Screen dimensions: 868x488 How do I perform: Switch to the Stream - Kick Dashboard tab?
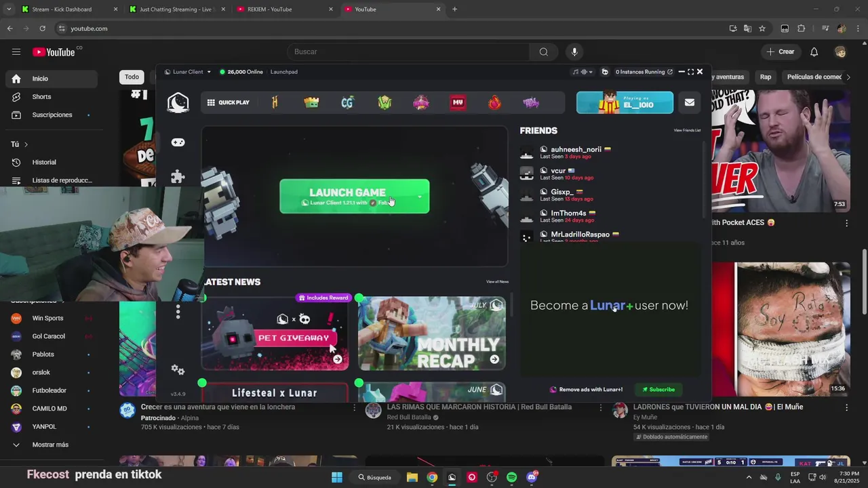pyautogui.click(x=69, y=9)
